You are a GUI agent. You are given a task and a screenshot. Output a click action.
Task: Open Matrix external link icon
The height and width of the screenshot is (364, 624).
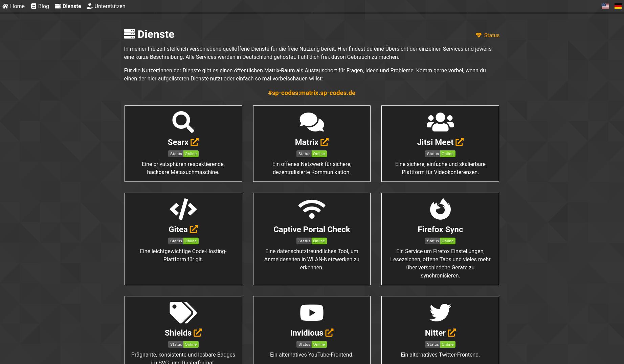pos(325,142)
